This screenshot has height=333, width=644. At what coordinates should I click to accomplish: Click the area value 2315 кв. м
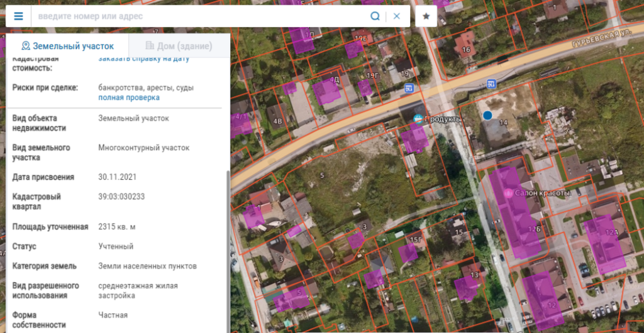(x=117, y=227)
